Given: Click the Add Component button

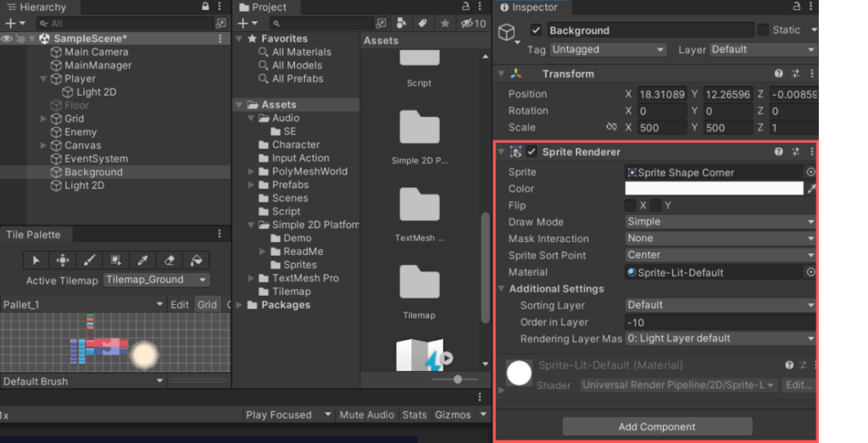Looking at the screenshot, I should pos(657,427).
